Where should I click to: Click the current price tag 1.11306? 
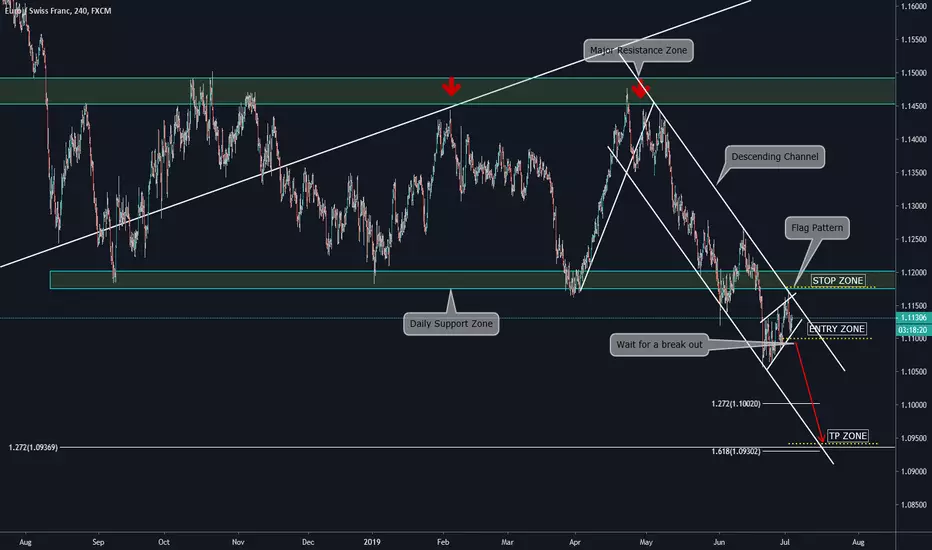coord(913,318)
